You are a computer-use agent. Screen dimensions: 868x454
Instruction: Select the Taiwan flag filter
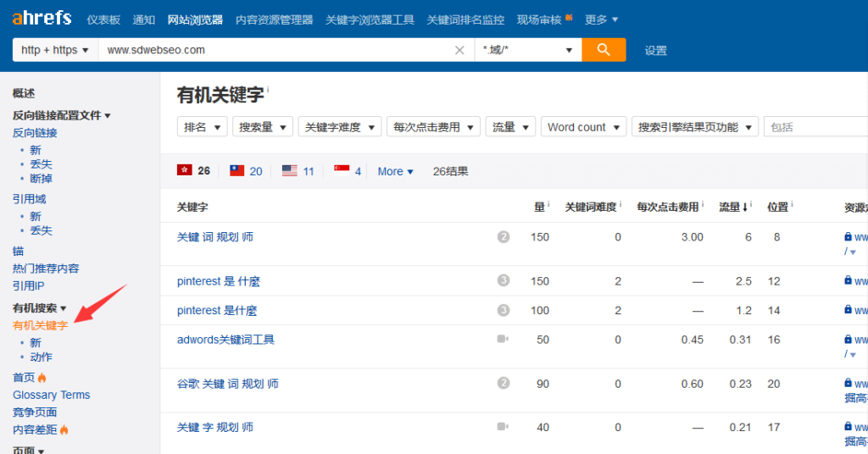click(x=246, y=171)
